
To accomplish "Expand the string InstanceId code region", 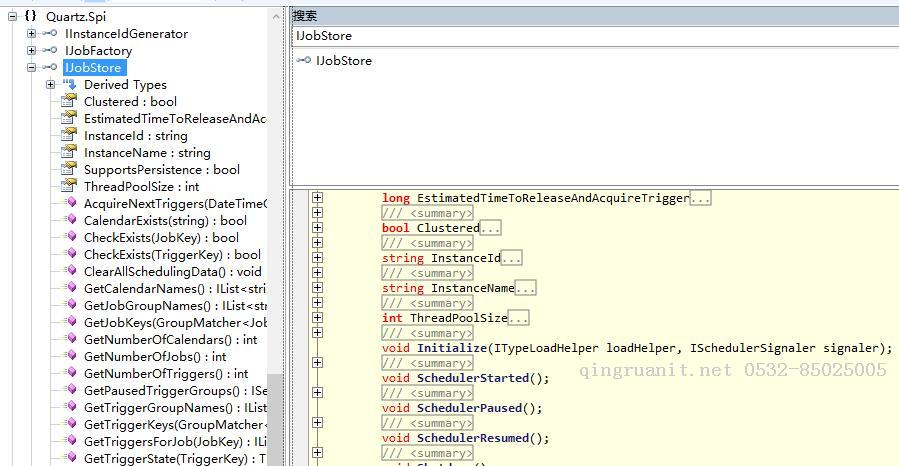I will point(317,257).
